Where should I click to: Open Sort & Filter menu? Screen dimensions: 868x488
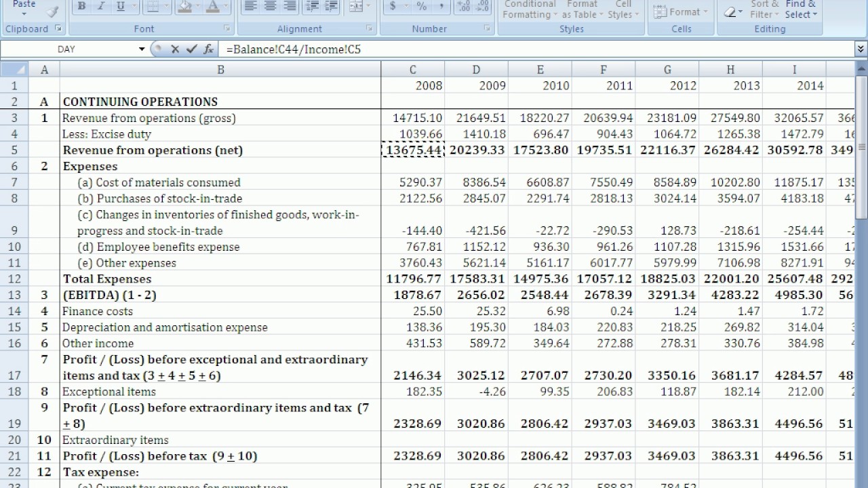click(764, 9)
